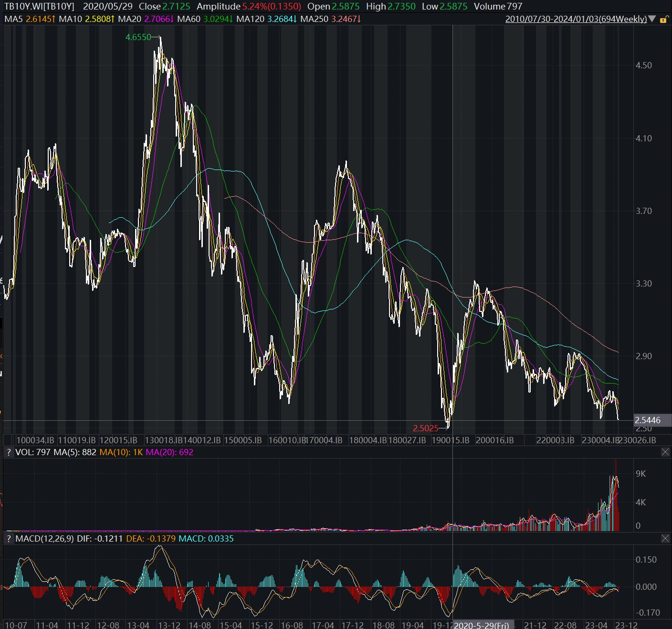The height and width of the screenshot is (629, 672).
Task: Close the MACD indicator panel
Action: [x=665, y=538]
